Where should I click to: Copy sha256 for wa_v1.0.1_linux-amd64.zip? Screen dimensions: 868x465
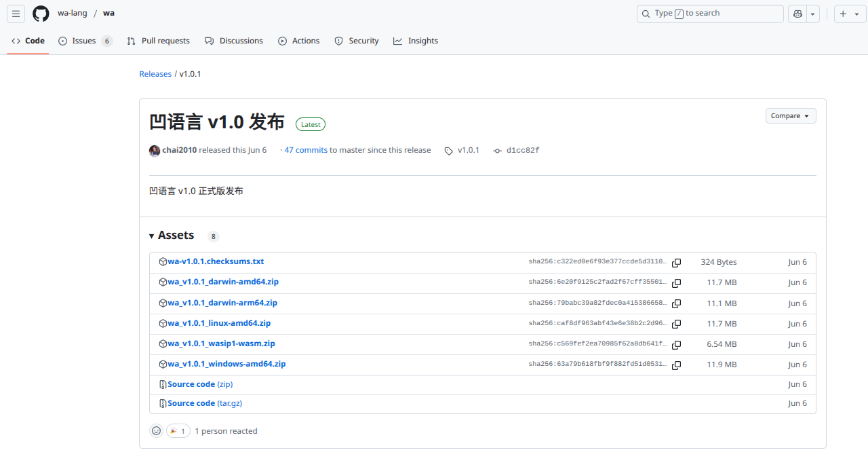tap(676, 324)
